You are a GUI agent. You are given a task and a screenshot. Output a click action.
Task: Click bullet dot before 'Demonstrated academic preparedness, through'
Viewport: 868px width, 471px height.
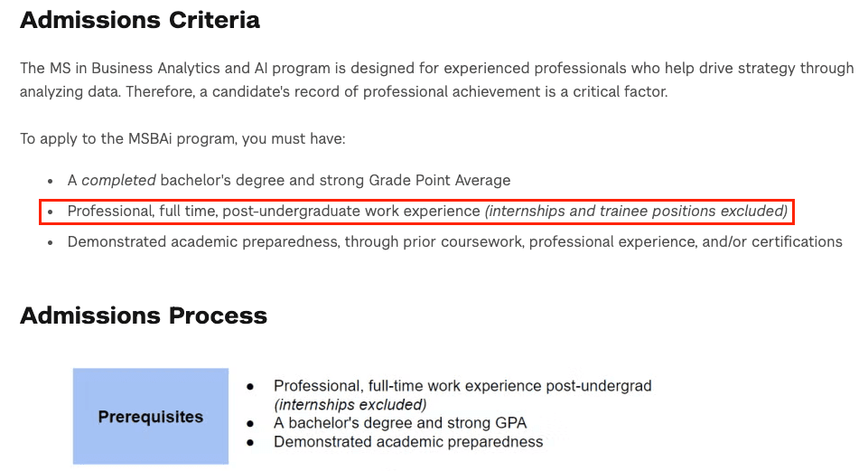click(x=51, y=242)
